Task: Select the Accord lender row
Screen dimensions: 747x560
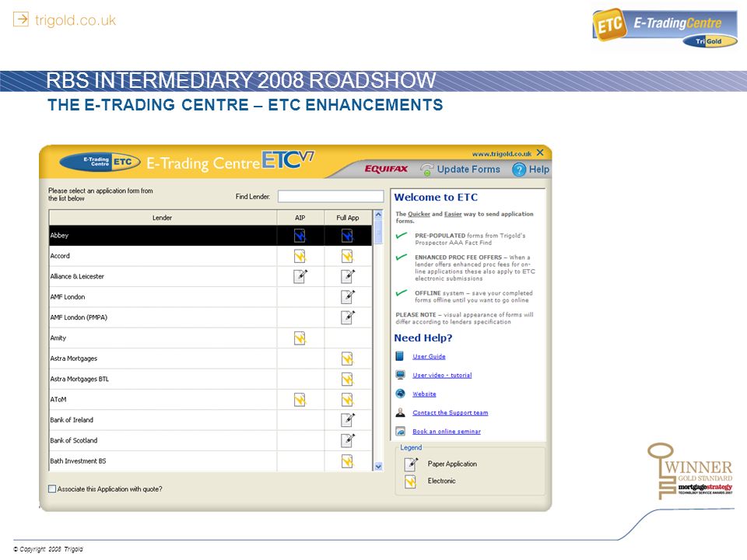Action: (211, 256)
